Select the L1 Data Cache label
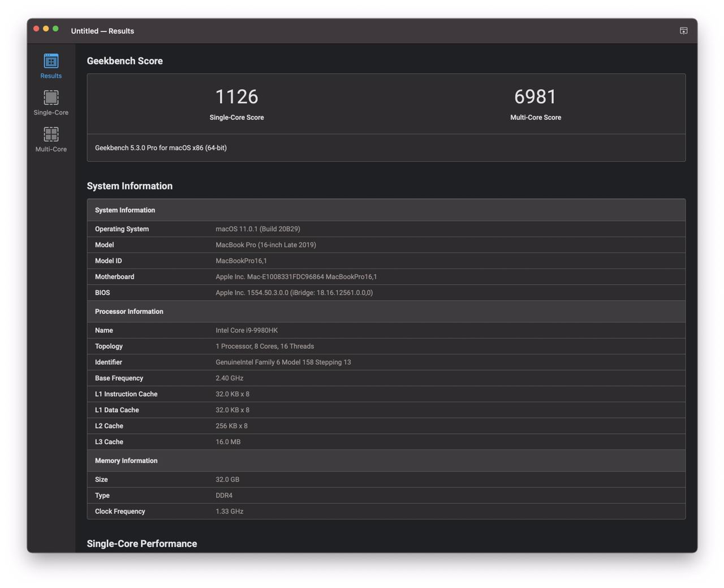 (x=117, y=410)
